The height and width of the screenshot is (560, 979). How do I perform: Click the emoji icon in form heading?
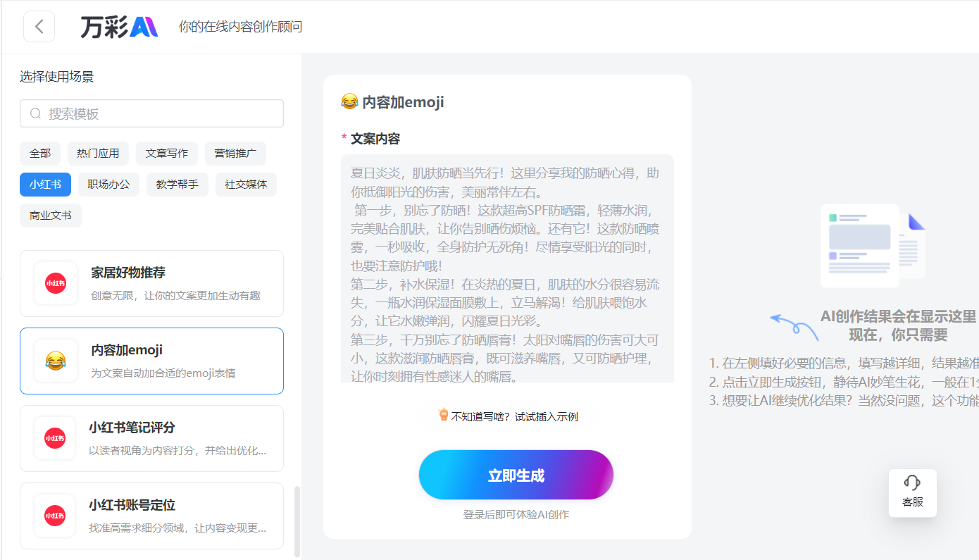point(349,102)
